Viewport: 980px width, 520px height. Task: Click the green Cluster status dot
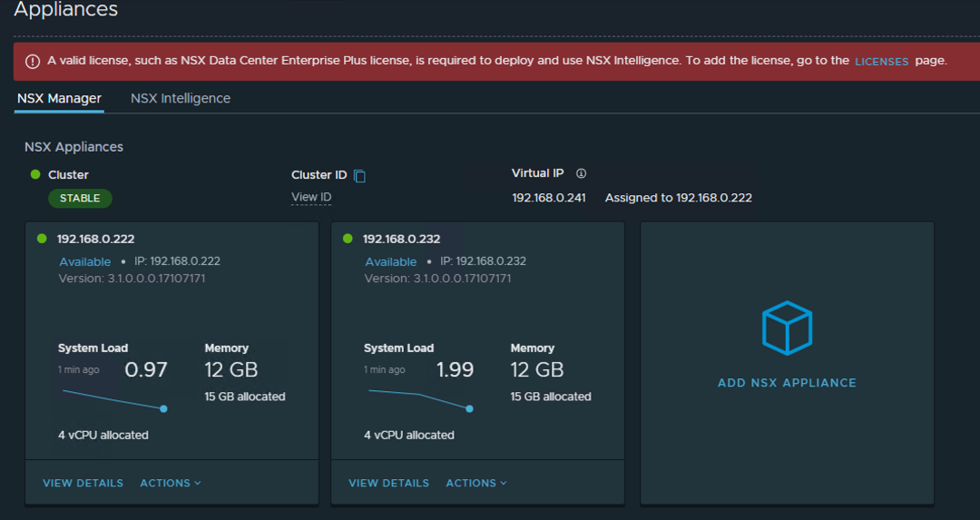pos(35,174)
